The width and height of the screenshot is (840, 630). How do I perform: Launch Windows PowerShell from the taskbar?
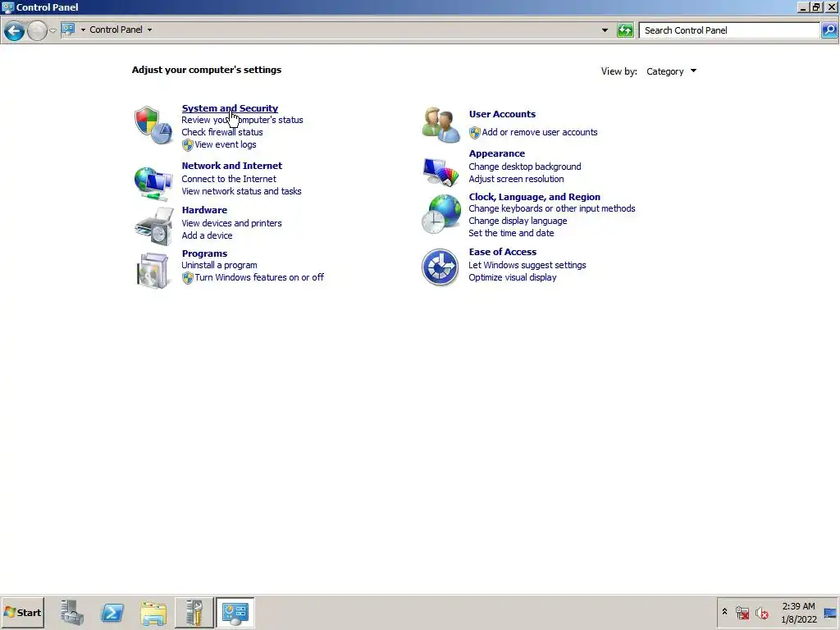click(x=112, y=612)
